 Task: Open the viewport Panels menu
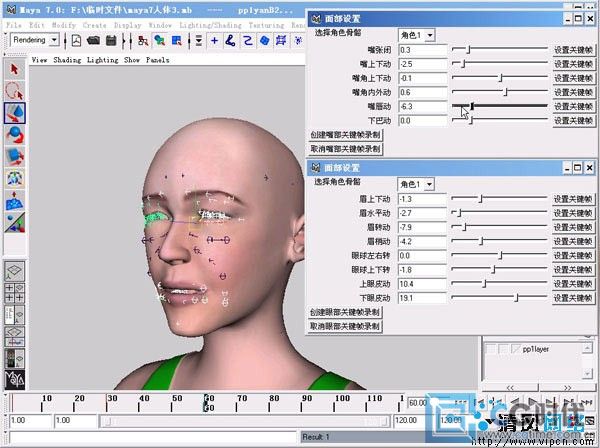point(157,60)
